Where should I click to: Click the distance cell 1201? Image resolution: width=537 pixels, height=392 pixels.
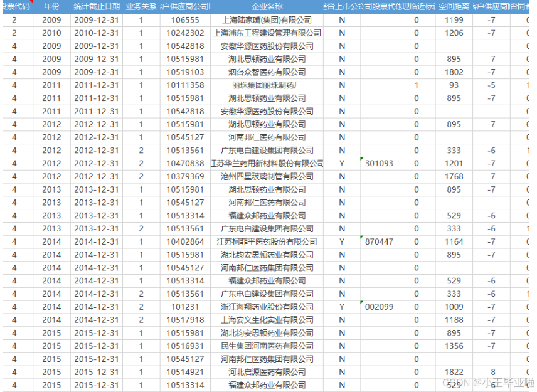[454, 164]
